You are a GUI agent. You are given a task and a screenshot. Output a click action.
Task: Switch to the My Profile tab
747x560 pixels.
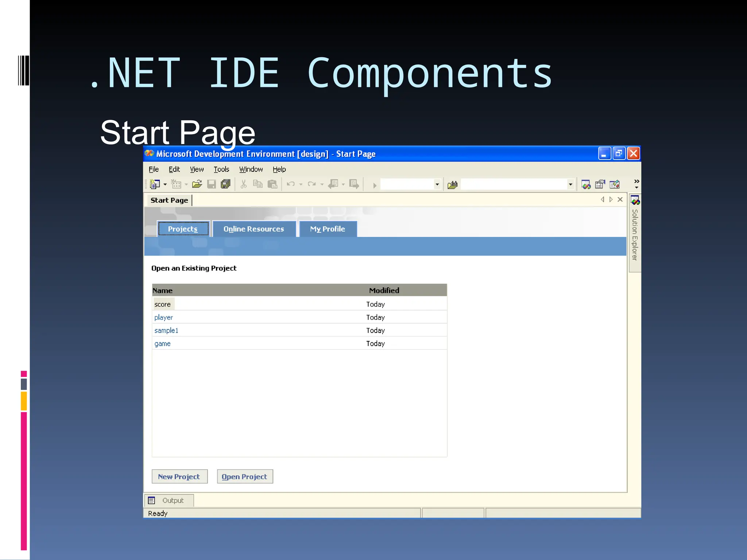click(328, 229)
